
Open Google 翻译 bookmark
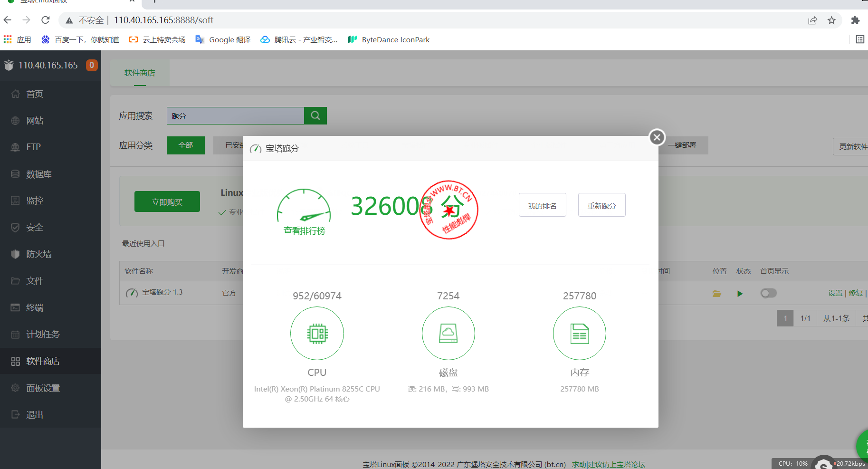point(223,39)
